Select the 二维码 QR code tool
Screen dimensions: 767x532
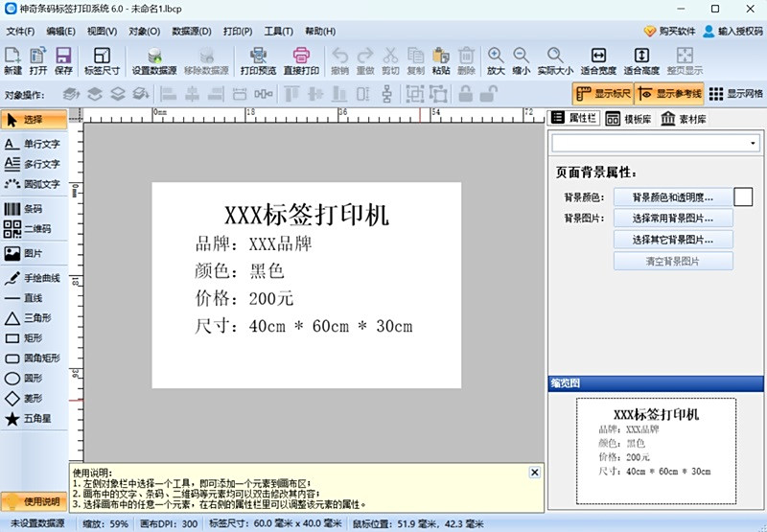point(33,229)
